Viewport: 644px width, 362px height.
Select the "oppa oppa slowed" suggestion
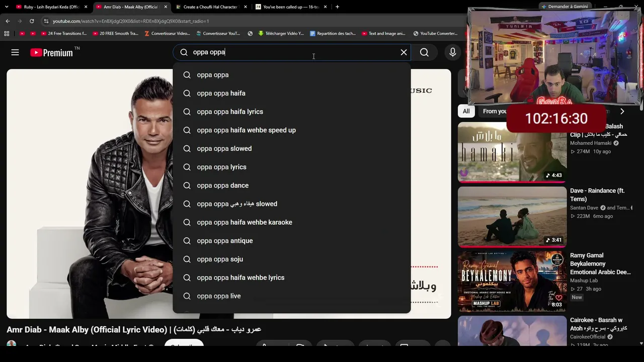tap(292, 148)
